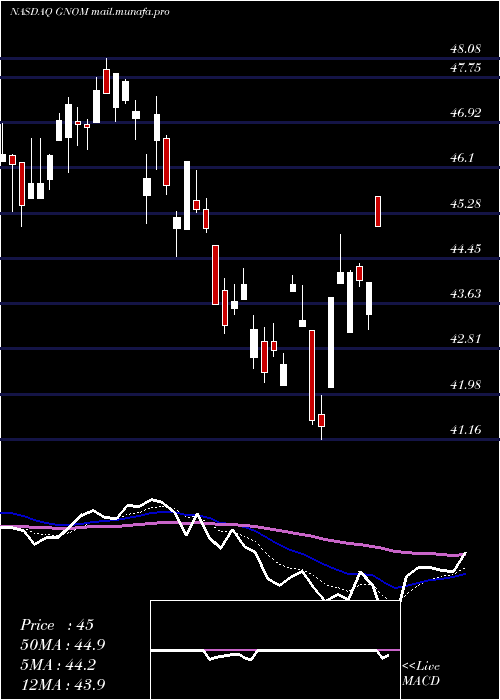The image size is (500, 700).
Task: Select the 47.75 price level label
Action: coord(466,68)
